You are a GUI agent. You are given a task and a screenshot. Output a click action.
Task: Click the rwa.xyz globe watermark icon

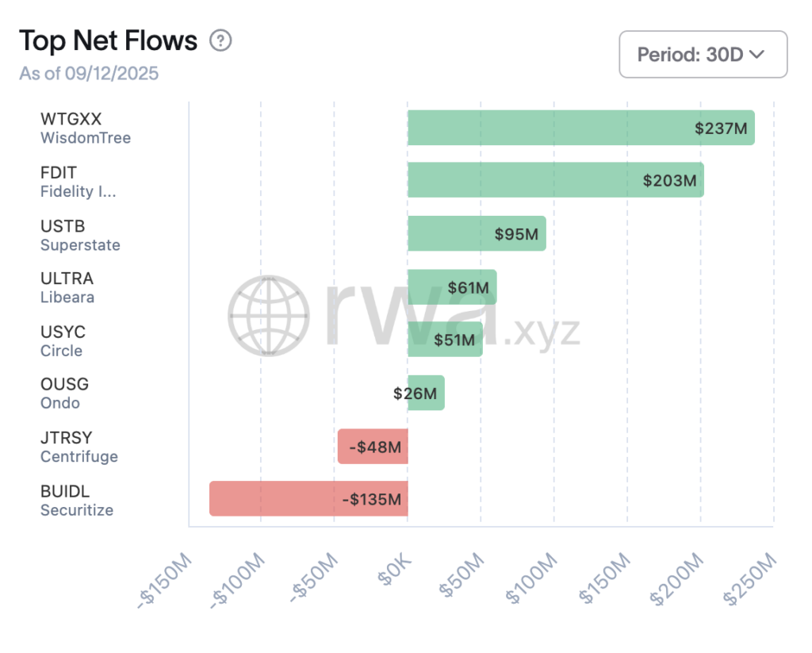coord(269,314)
